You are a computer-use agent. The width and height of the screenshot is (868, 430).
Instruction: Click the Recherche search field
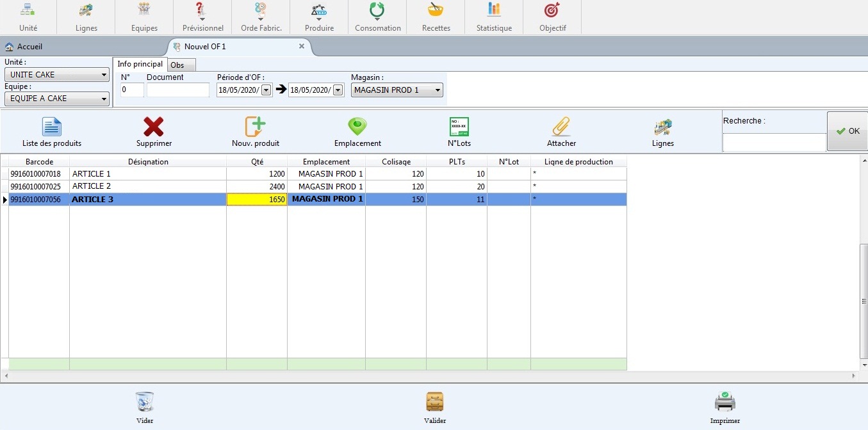click(774, 142)
